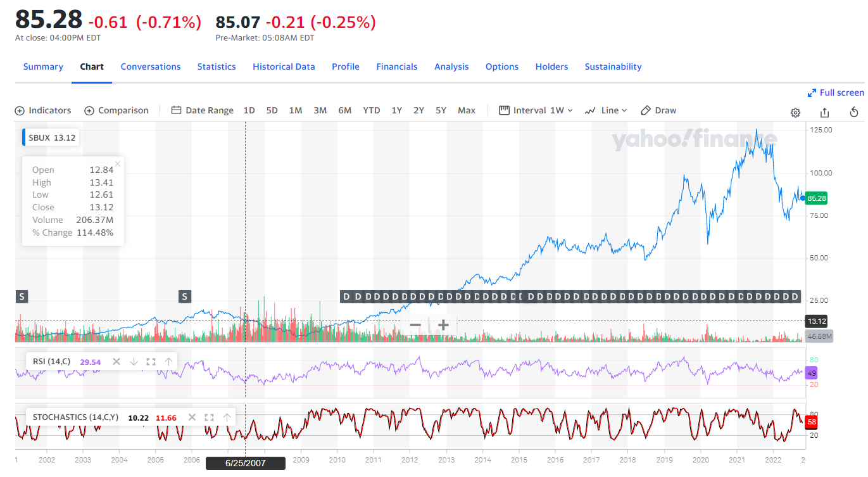Open the Conversations tab
Viewport: 868px width, 477px height.
click(151, 67)
